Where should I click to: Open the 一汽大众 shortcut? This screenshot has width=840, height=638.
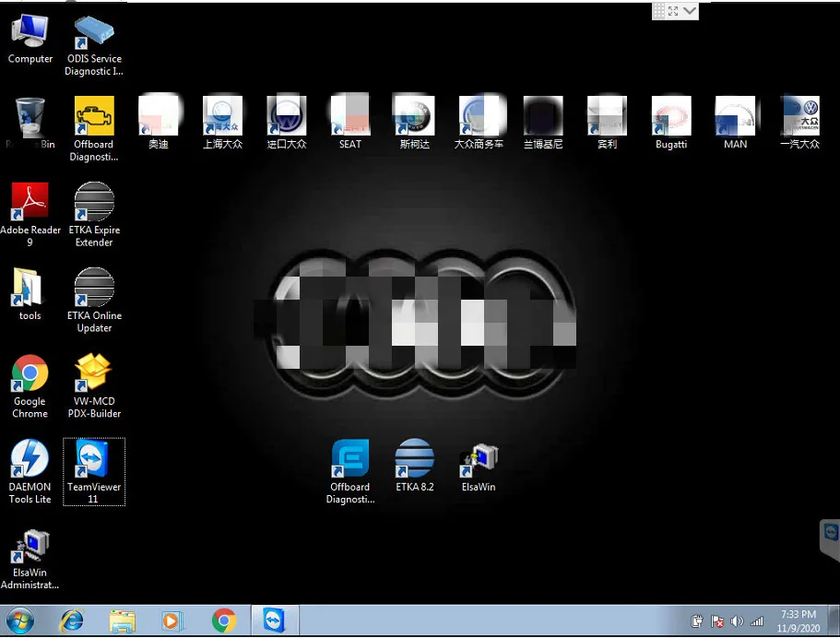799,124
